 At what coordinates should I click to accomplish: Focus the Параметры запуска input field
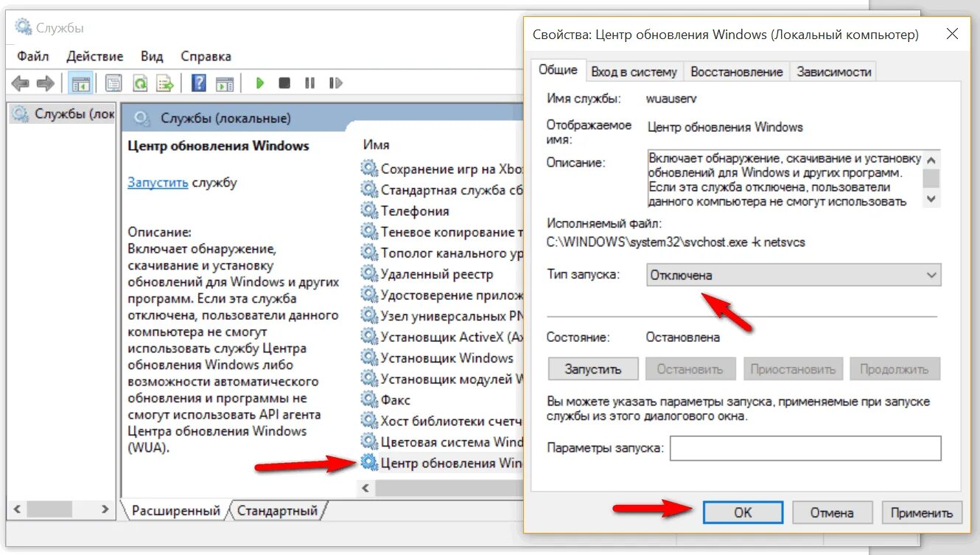805,447
